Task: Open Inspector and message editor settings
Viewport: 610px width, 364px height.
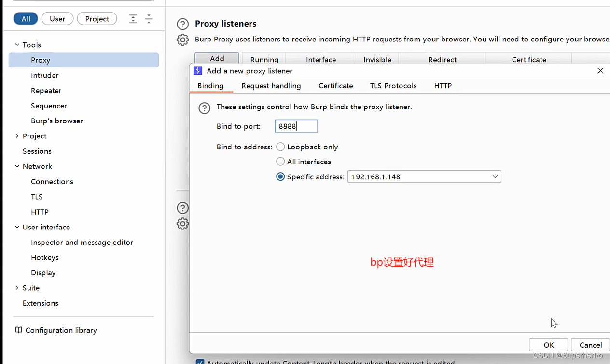Action: pos(82,243)
